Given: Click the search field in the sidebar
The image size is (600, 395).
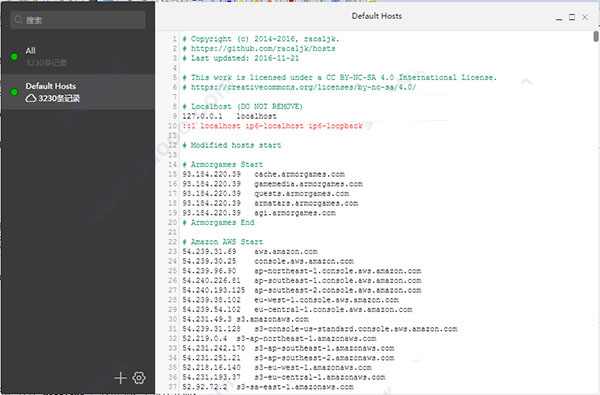Looking at the screenshot, I should (x=78, y=20).
